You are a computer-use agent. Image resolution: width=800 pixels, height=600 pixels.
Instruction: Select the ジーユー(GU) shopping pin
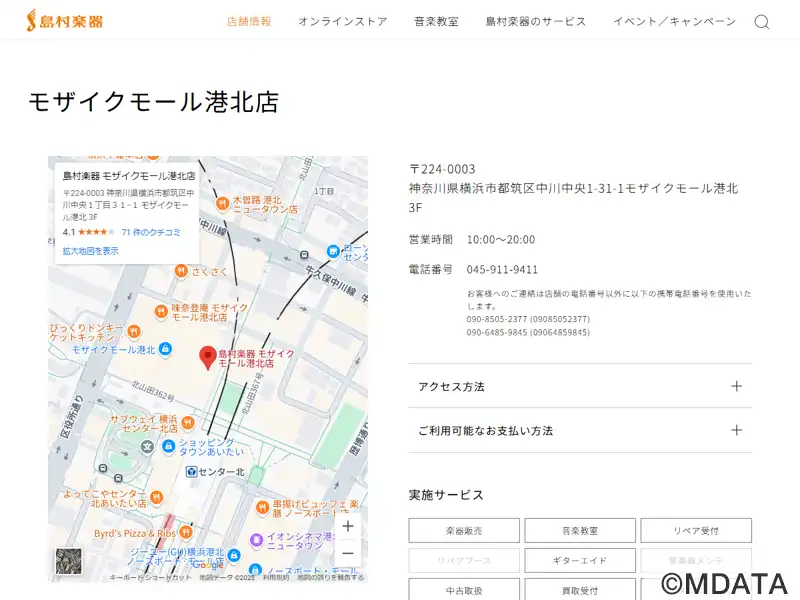point(234,555)
